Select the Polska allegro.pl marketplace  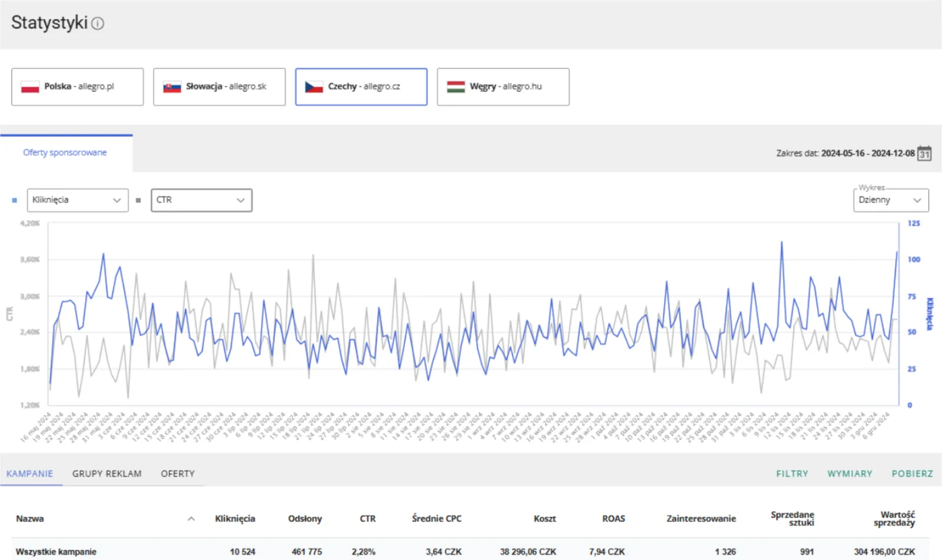[x=78, y=87]
